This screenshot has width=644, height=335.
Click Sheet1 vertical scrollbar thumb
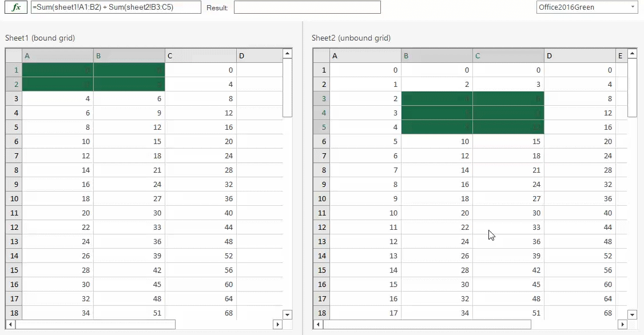pos(288,88)
